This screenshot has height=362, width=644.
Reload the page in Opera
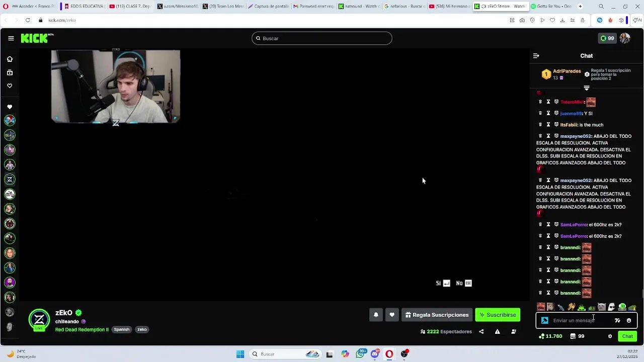click(x=28, y=20)
